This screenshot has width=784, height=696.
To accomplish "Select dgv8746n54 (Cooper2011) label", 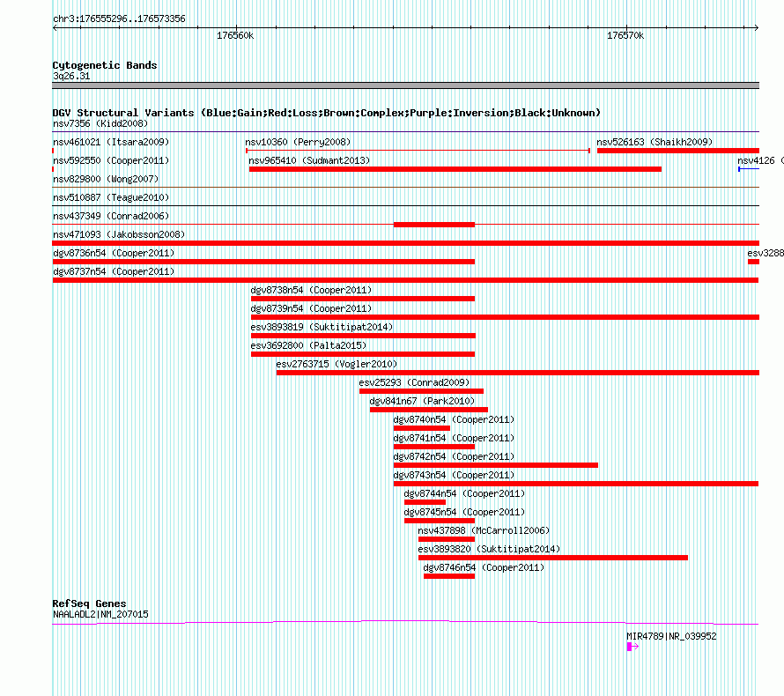I will (x=484, y=567).
